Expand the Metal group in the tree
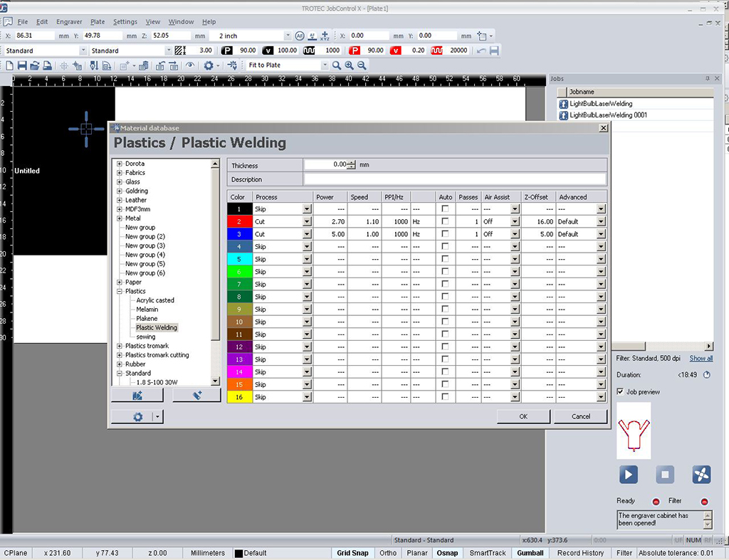This screenshot has height=560, width=729. tap(120, 218)
